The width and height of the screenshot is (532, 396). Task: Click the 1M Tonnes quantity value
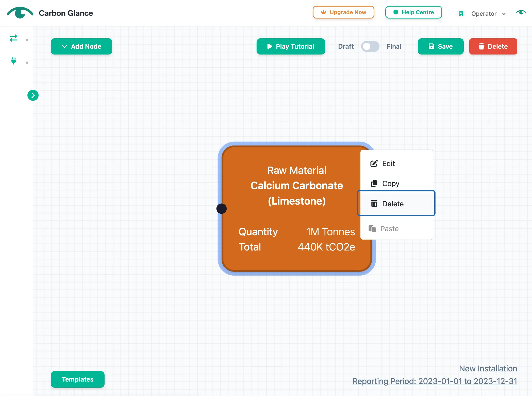330,232
